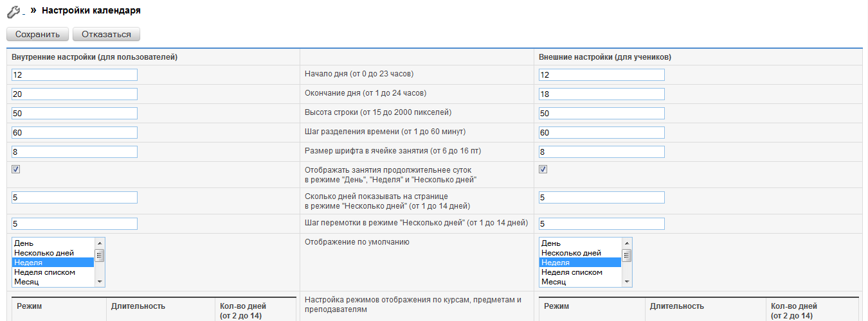Choose Неделя списком in internal default view list
The image size is (868, 321).
tap(53, 272)
